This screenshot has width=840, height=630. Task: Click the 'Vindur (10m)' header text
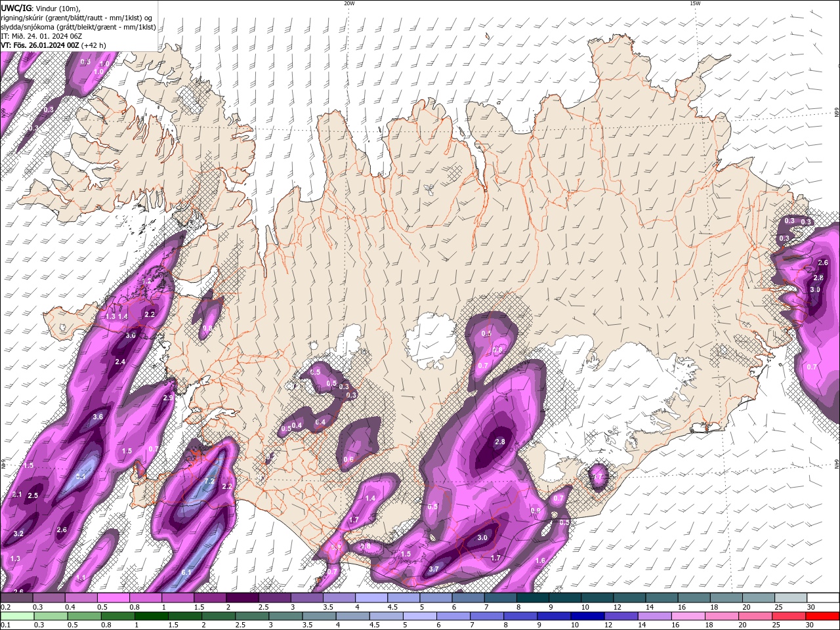58,8
